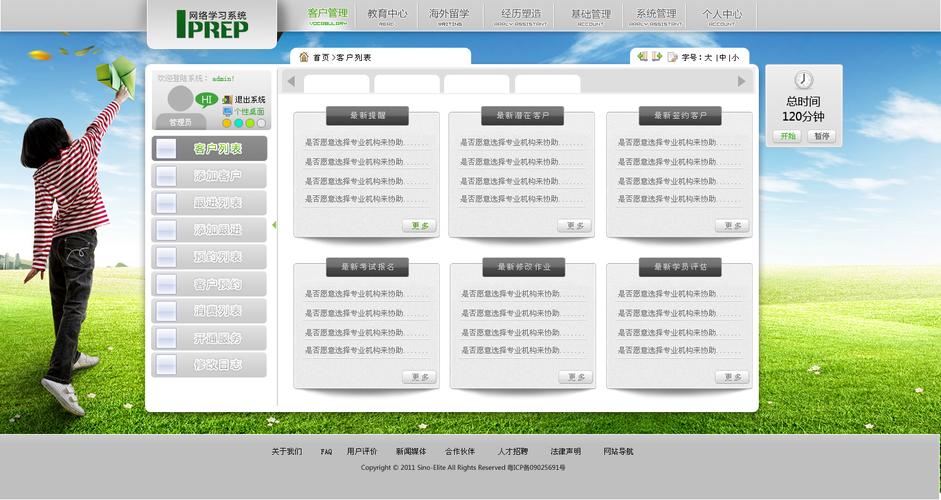Click the document icon beside 字号
The height and width of the screenshot is (500, 941).
(x=673, y=57)
